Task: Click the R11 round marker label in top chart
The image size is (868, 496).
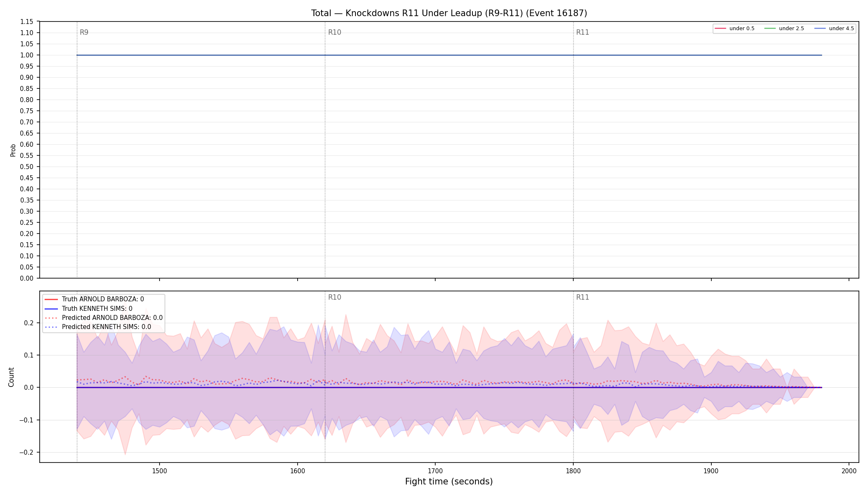Action: click(x=582, y=32)
